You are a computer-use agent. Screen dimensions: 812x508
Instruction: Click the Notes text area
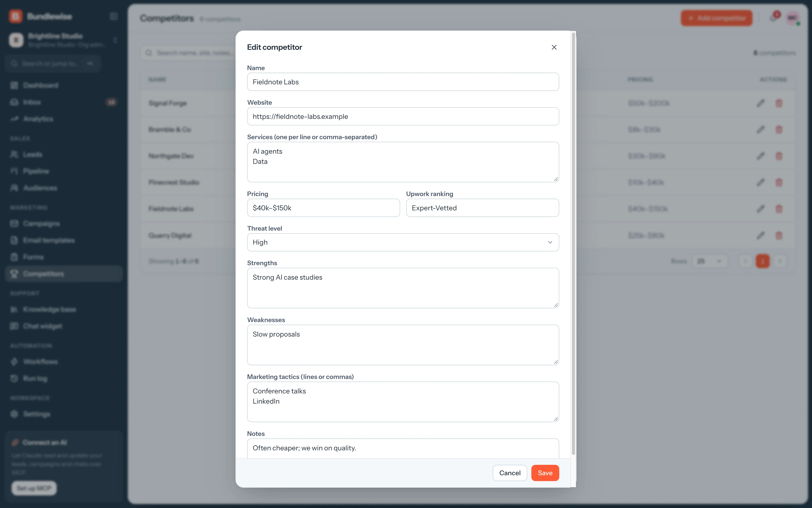tap(403, 449)
